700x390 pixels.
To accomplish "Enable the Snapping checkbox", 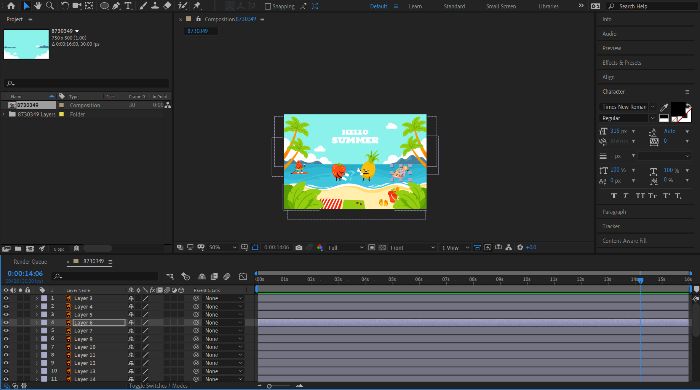I will click(x=268, y=6).
